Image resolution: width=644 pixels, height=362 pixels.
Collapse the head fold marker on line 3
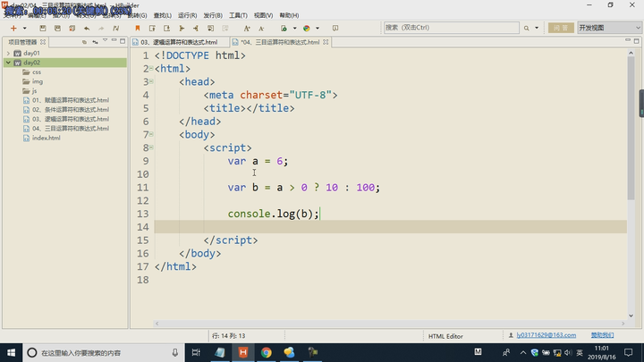click(x=151, y=81)
